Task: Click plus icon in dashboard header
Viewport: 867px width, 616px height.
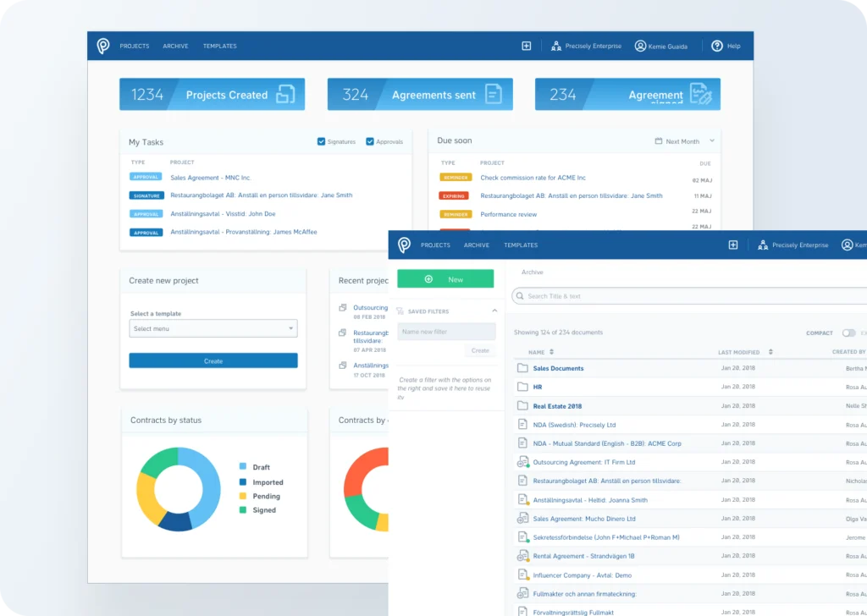Action: pos(527,46)
